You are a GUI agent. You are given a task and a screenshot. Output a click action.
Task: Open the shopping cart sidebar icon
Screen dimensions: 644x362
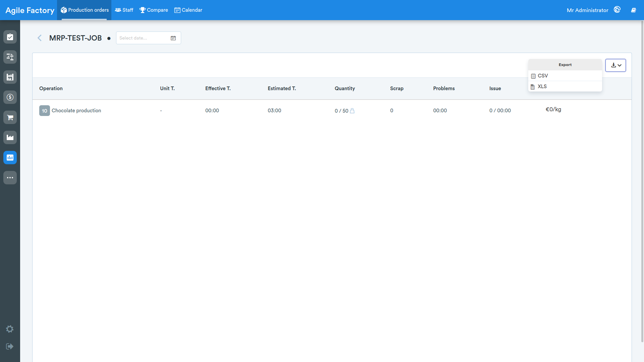pyautogui.click(x=10, y=117)
